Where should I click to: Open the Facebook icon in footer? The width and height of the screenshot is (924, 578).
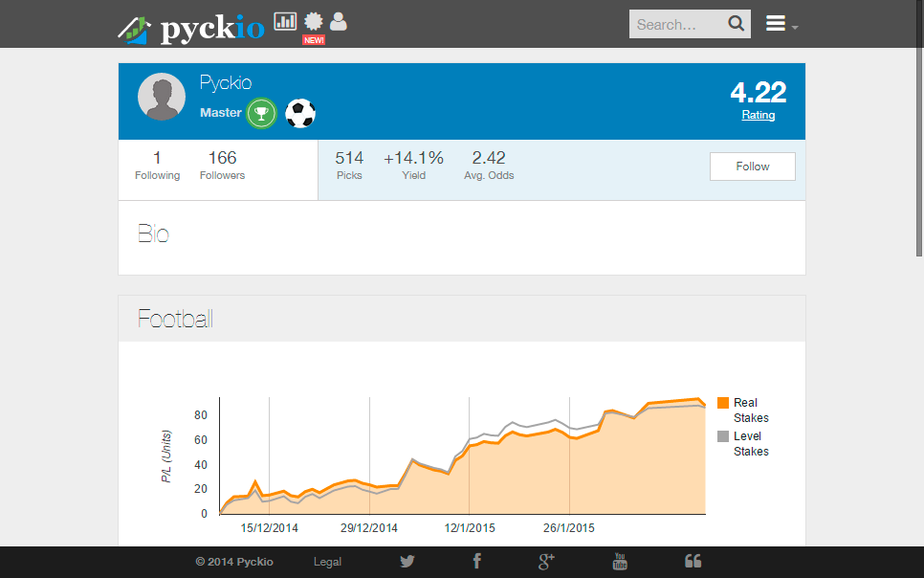coord(477,561)
